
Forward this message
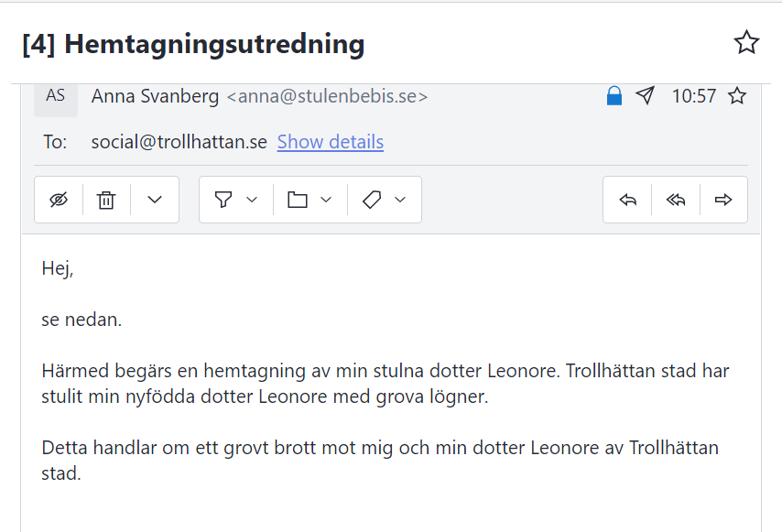click(x=723, y=200)
